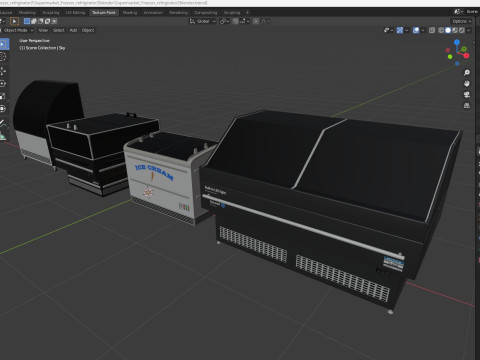480x360 pixels.
Task: Open the Add menu
Action: tap(73, 30)
